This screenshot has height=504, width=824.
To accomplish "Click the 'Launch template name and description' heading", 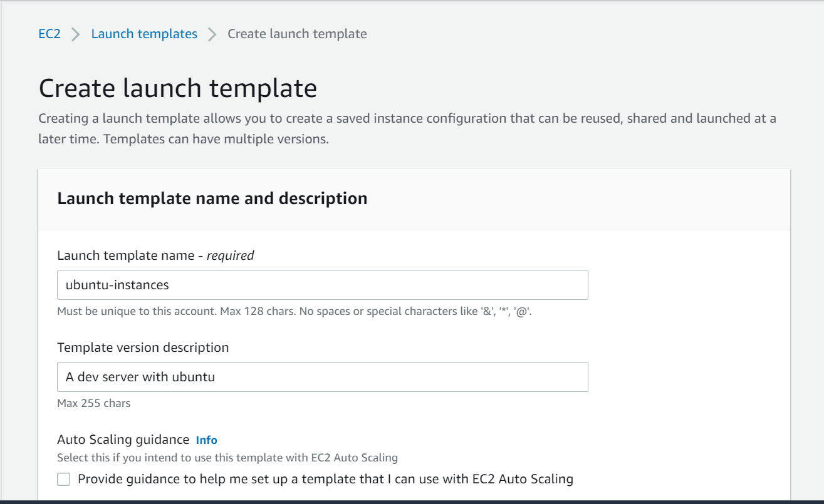I will click(x=212, y=198).
